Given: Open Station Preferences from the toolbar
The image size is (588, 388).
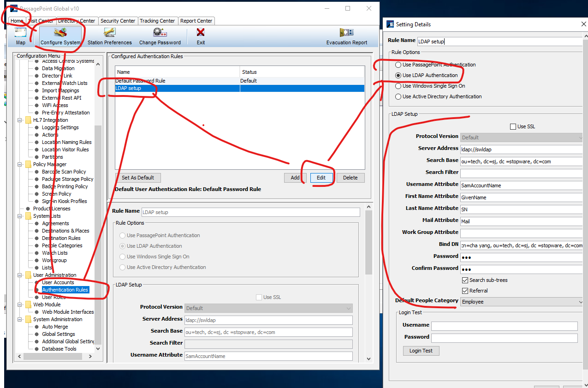Looking at the screenshot, I should 110,36.
